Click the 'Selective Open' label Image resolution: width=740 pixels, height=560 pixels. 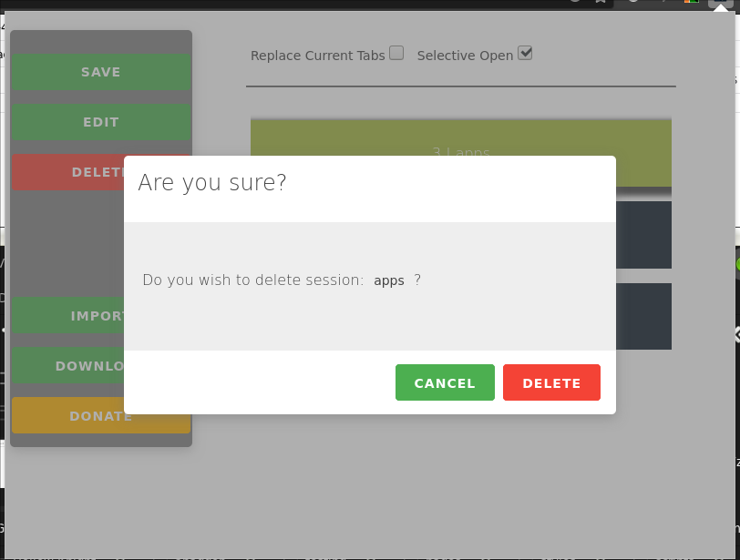click(x=465, y=56)
